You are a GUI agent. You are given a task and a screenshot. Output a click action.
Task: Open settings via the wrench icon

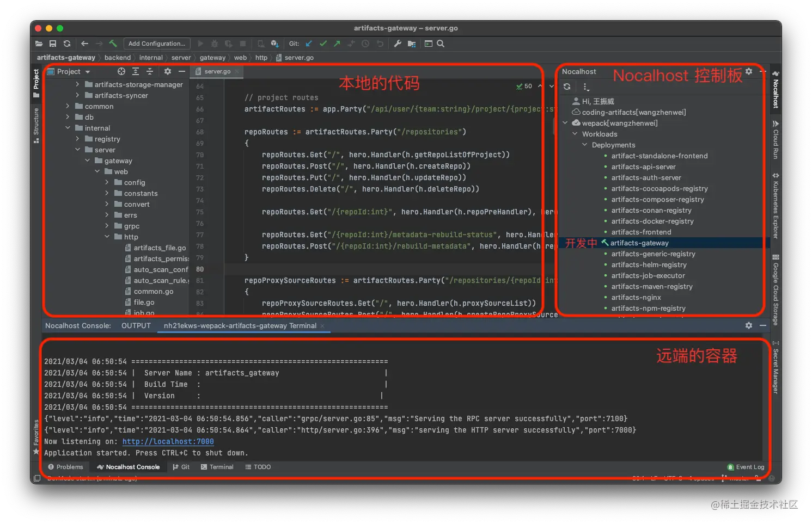pyautogui.click(x=398, y=44)
